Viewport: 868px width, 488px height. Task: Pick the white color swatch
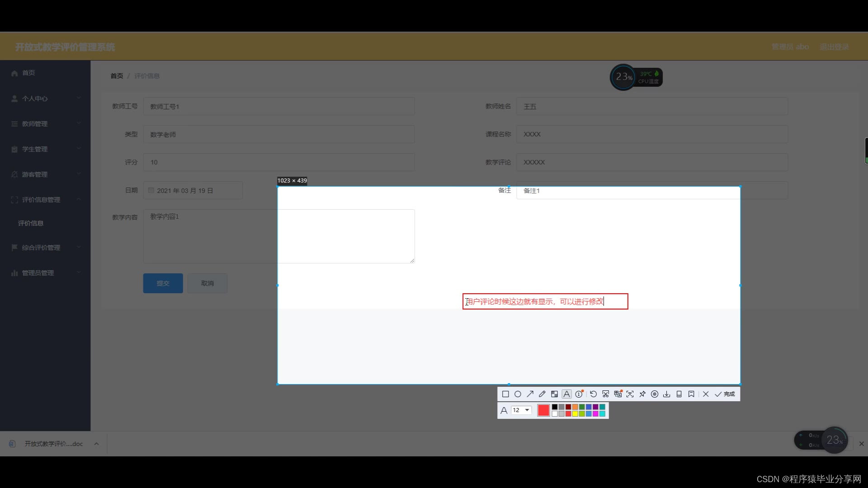(555, 414)
